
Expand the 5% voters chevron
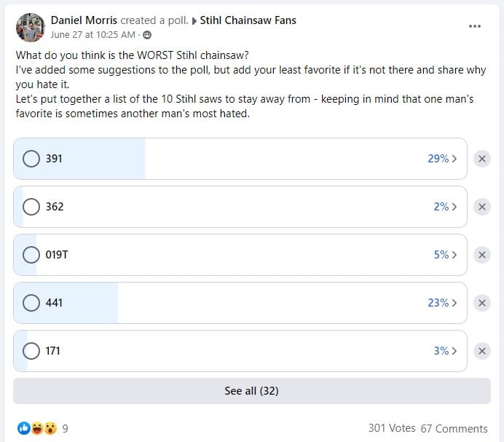coord(454,255)
